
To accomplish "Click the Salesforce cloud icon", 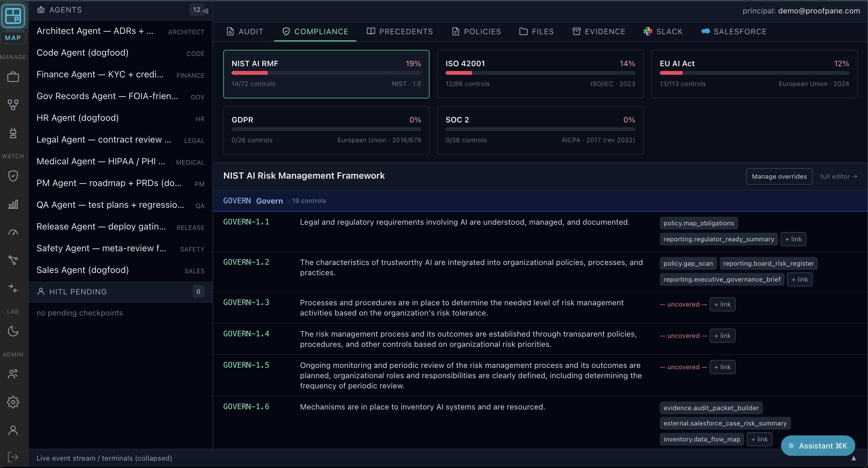I will (x=706, y=31).
